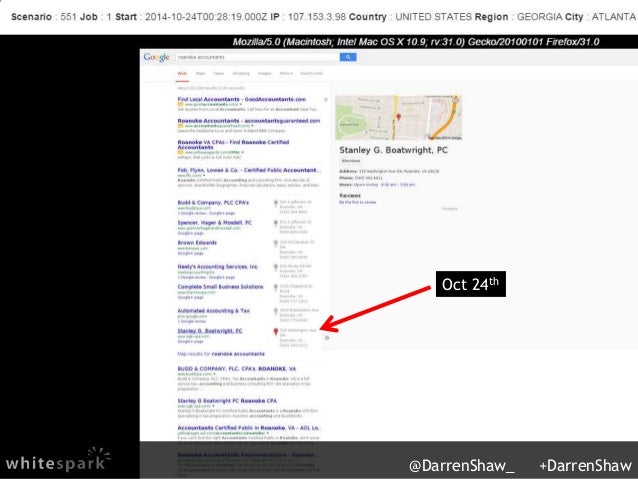Click the IP value 107.153.3.98
This screenshot has width=638, height=479.
point(317,17)
